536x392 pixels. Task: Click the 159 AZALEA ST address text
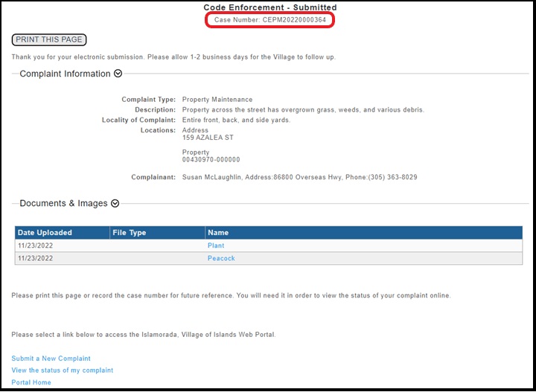(207, 138)
